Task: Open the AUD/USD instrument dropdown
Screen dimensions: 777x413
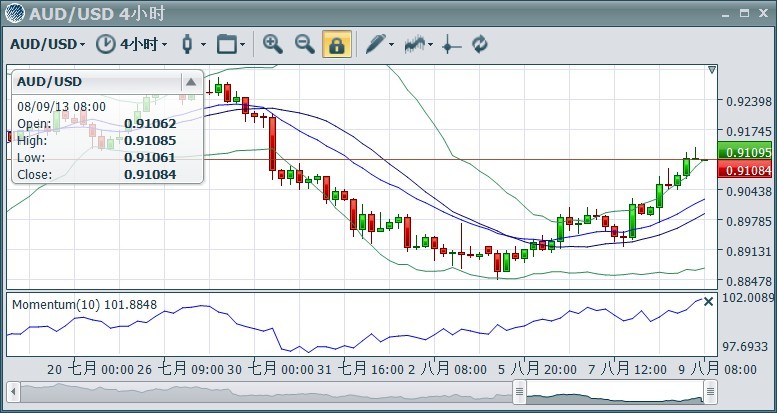Action: 48,44
